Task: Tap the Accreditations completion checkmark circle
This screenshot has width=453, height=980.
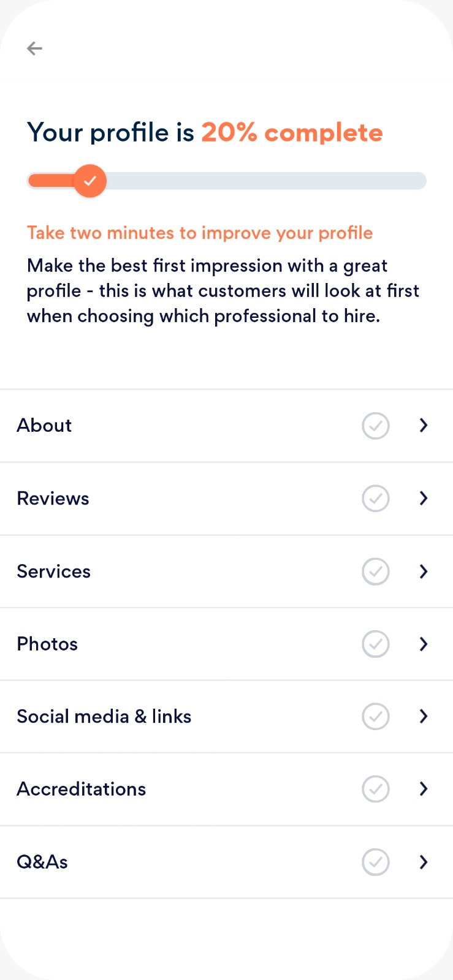Action: click(x=376, y=789)
